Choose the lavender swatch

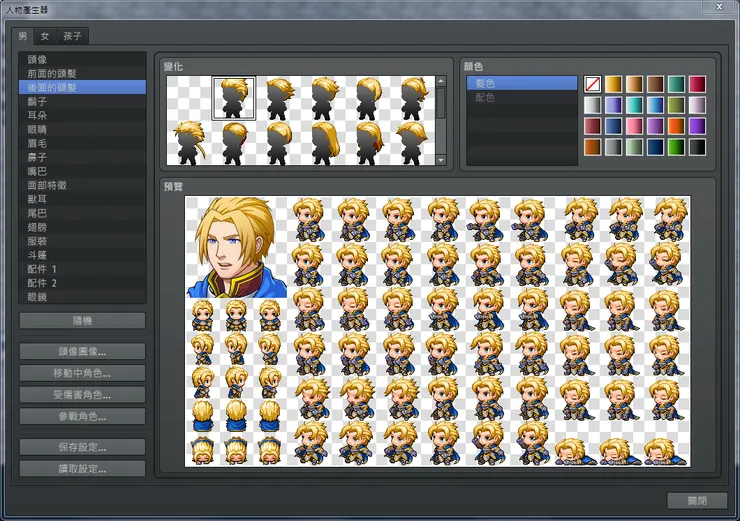[x=614, y=105]
